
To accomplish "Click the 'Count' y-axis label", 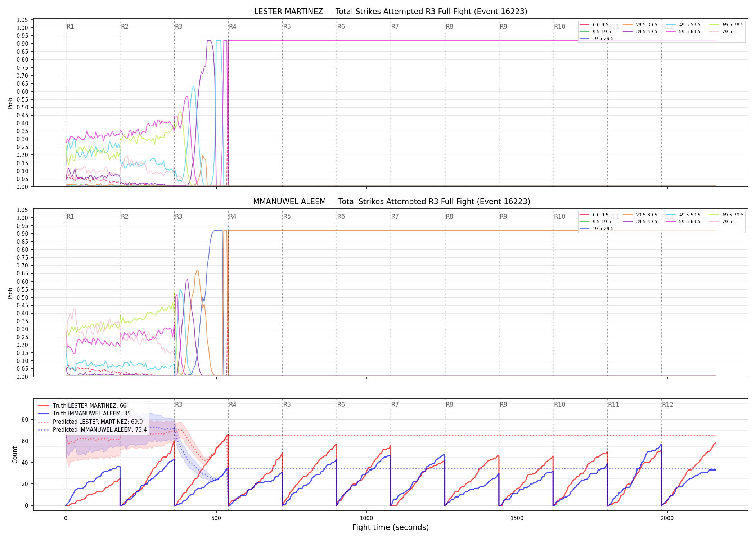I will click(x=15, y=455).
